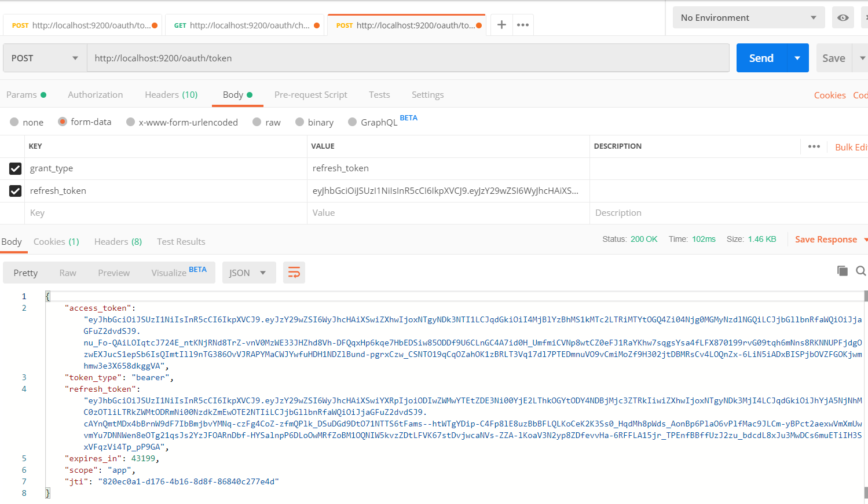Click the grant_type key cell

click(167, 168)
